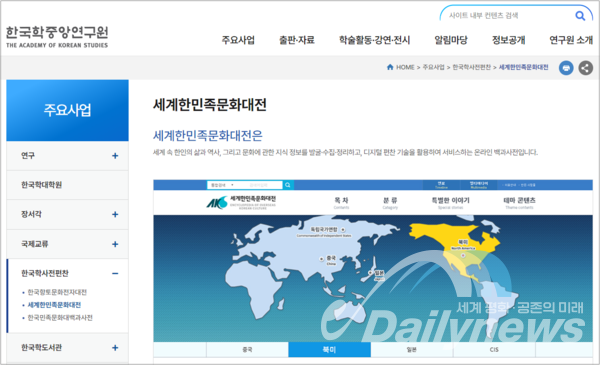600x365 pixels.
Task: Click 주요사업 in the breadcrumb
Action: tap(434, 67)
